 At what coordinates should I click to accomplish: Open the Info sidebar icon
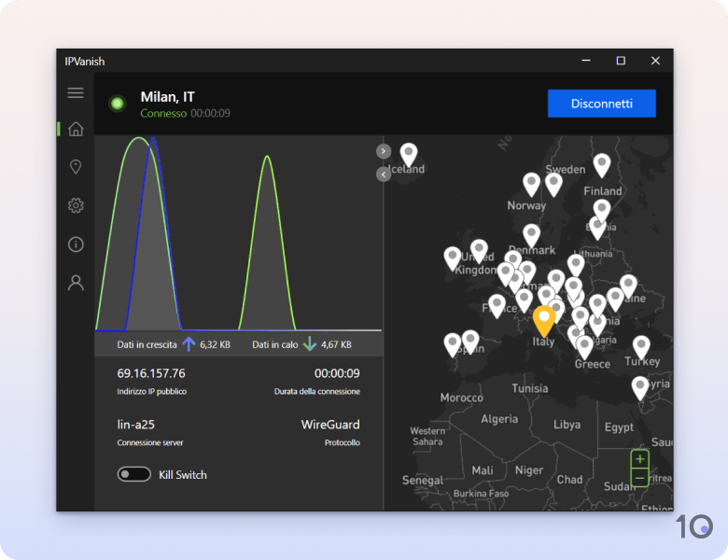click(76, 245)
